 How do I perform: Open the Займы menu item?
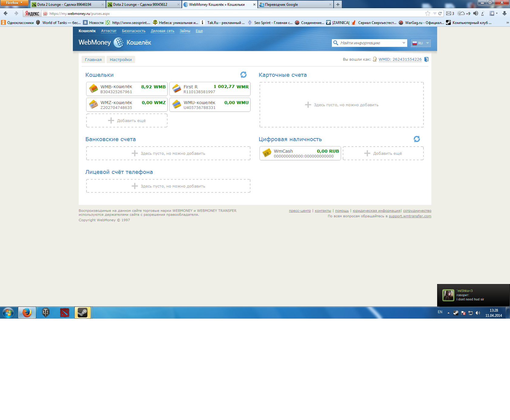pos(185,31)
